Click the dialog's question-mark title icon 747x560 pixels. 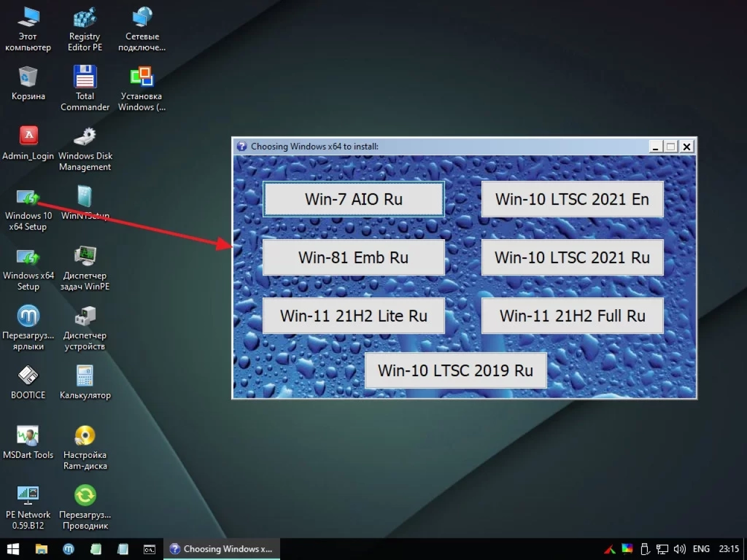coord(242,146)
